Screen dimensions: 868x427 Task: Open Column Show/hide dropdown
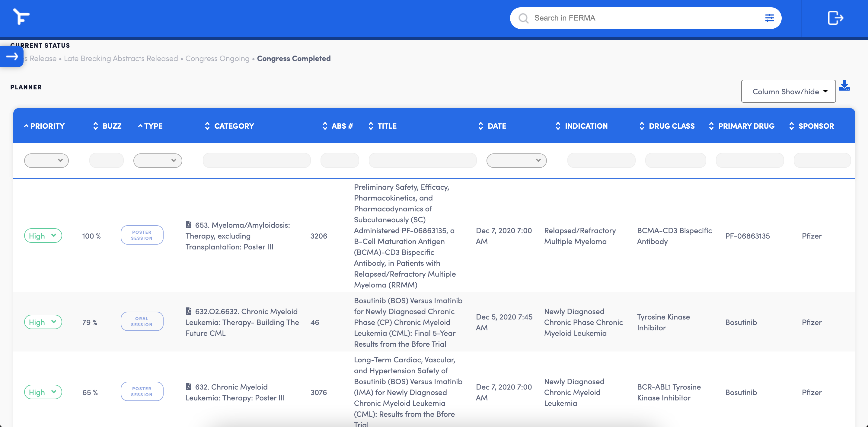(x=788, y=91)
